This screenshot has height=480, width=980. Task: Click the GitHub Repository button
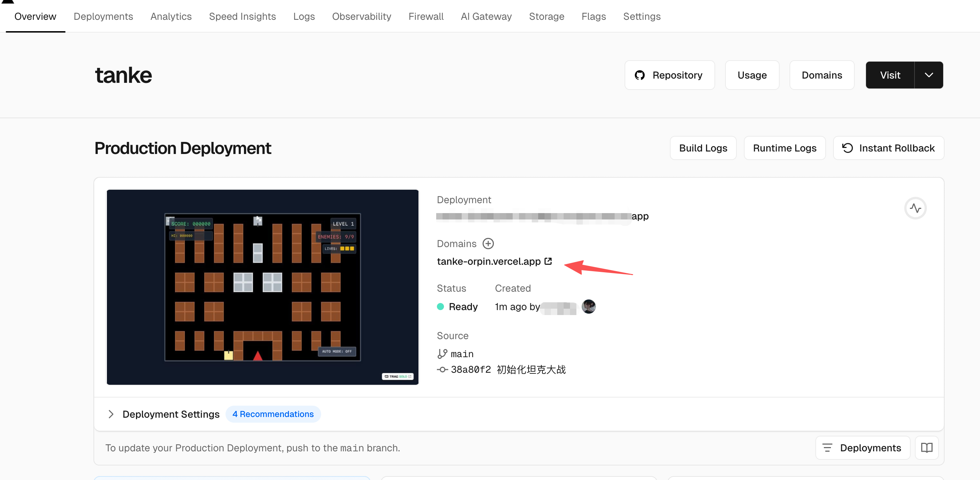[669, 75]
